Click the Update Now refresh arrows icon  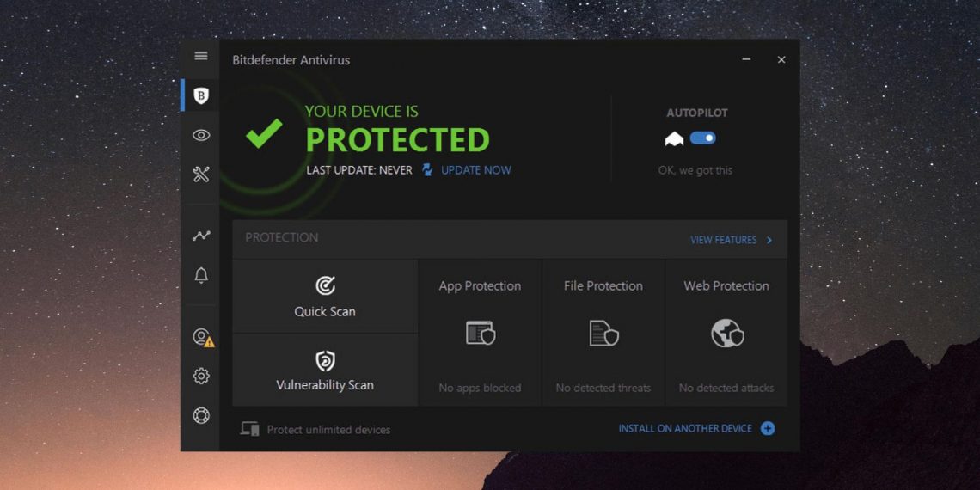click(x=427, y=170)
